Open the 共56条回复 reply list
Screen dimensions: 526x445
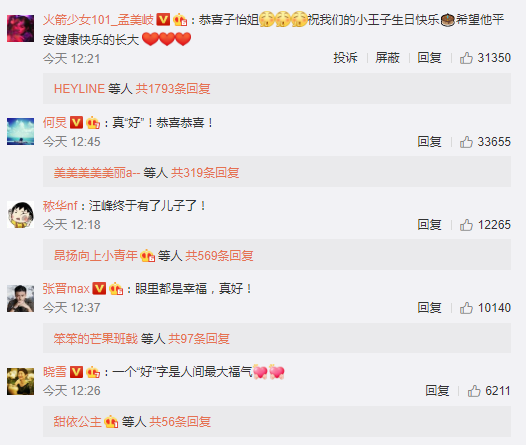(x=180, y=422)
